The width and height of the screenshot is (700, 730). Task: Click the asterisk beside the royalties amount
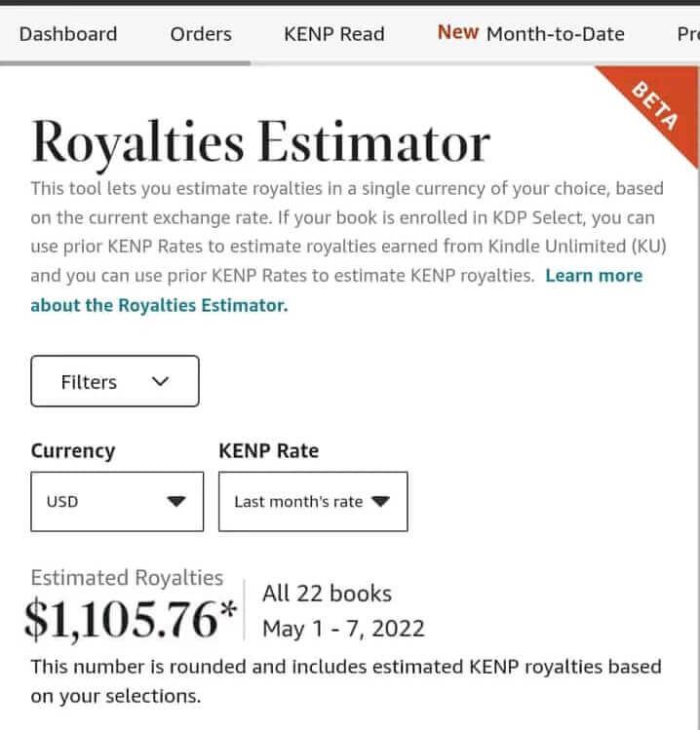pos(228,612)
